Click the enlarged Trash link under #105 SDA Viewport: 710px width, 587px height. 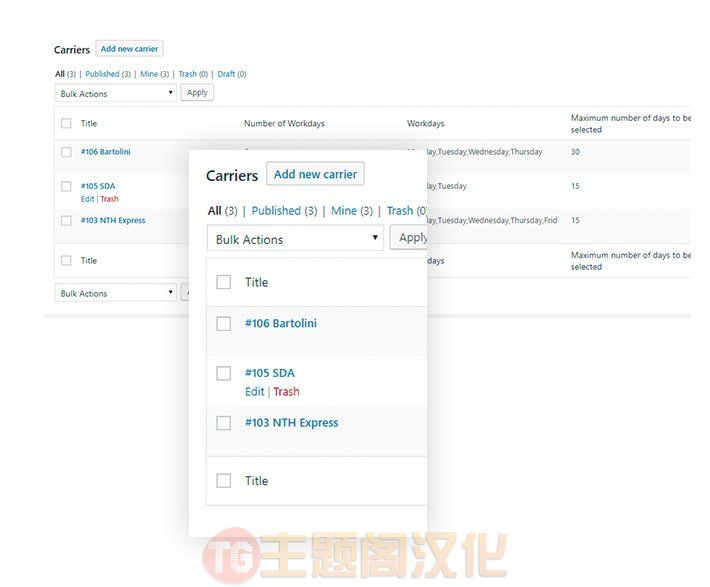point(286,391)
